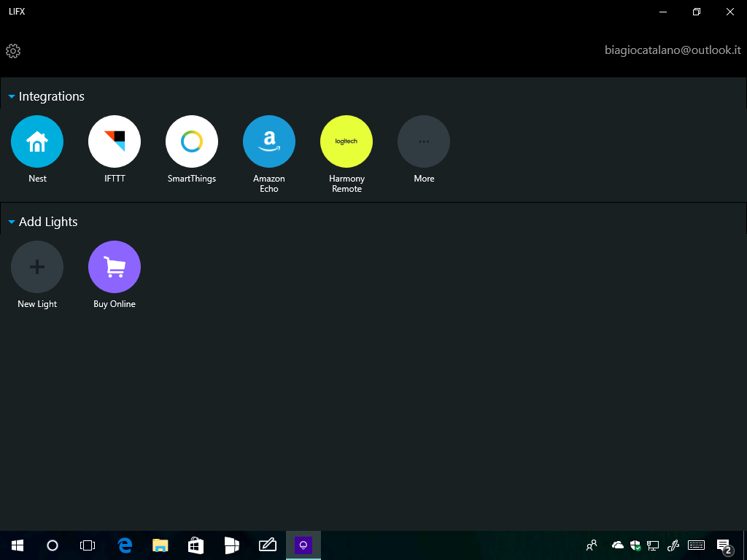Minimize the LIFX window
This screenshot has height=560, width=747.
[663, 12]
